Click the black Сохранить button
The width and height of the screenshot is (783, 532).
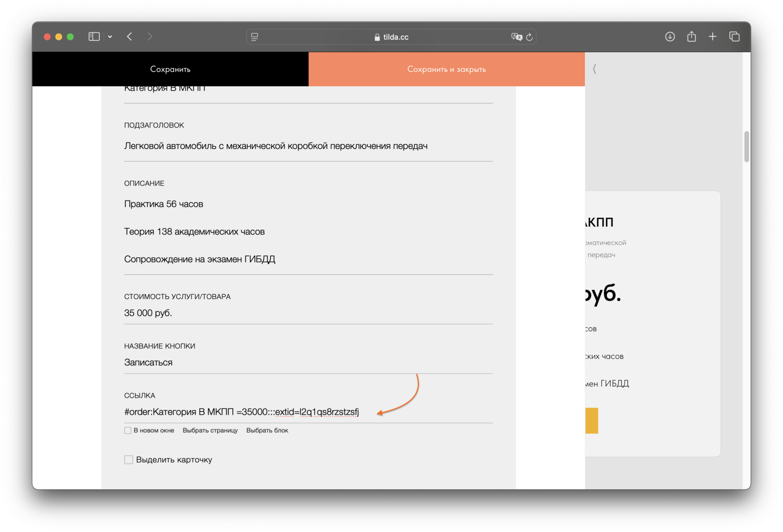pos(170,69)
